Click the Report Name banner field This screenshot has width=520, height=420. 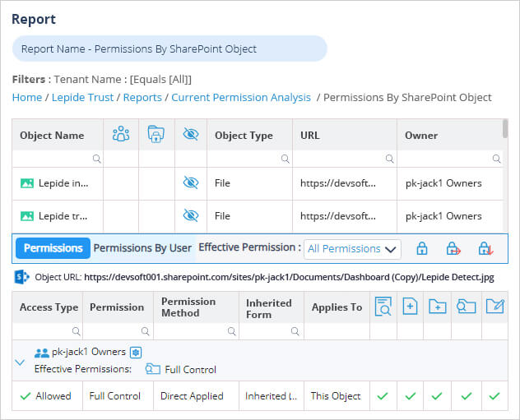click(x=169, y=48)
